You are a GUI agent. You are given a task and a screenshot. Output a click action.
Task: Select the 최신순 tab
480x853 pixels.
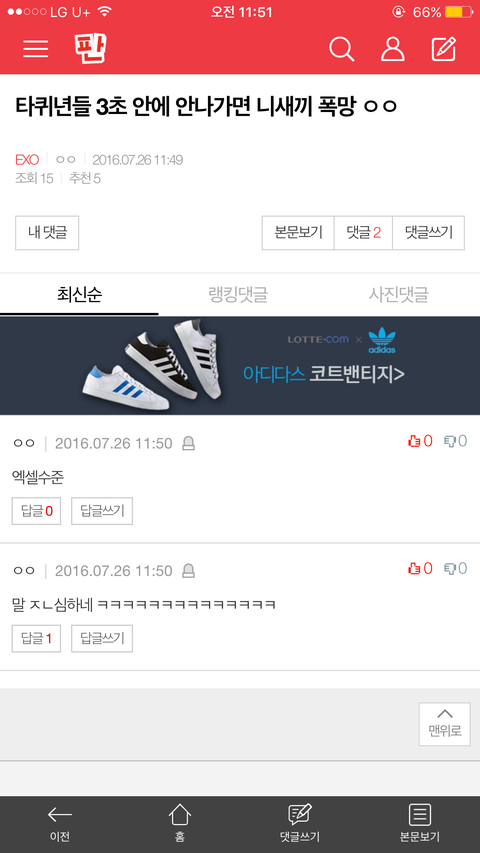tap(79, 295)
